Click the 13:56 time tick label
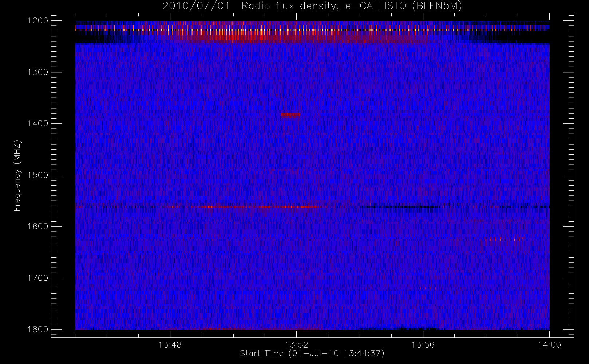This screenshot has width=589, height=364. click(423, 345)
